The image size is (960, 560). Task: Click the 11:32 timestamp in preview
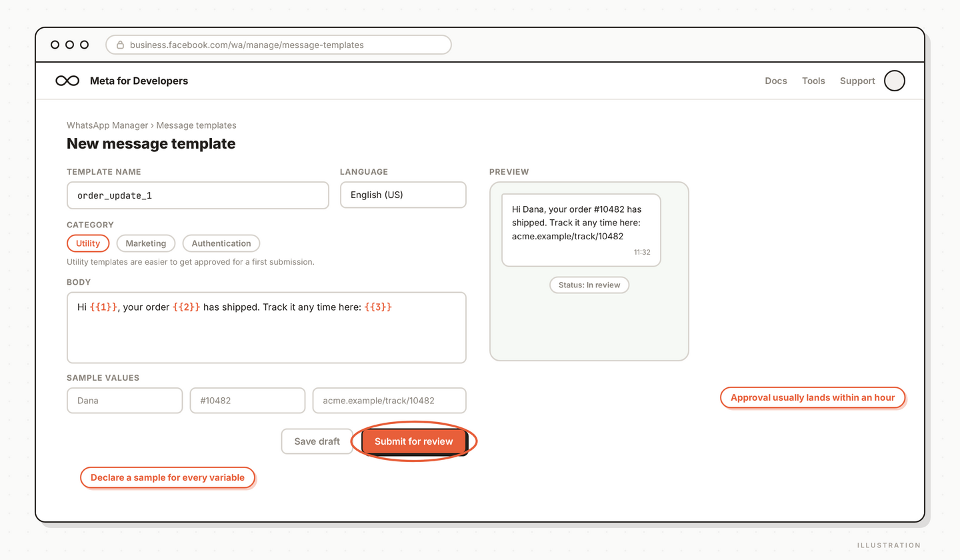(x=642, y=253)
